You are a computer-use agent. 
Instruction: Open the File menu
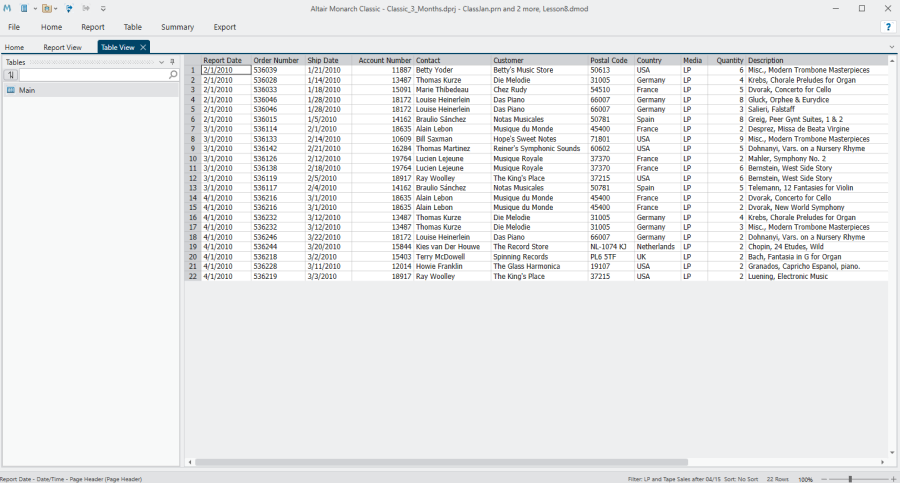[14, 27]
